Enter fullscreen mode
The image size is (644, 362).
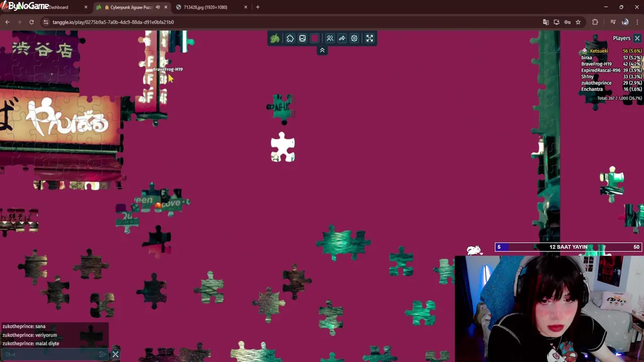(370, 39)
